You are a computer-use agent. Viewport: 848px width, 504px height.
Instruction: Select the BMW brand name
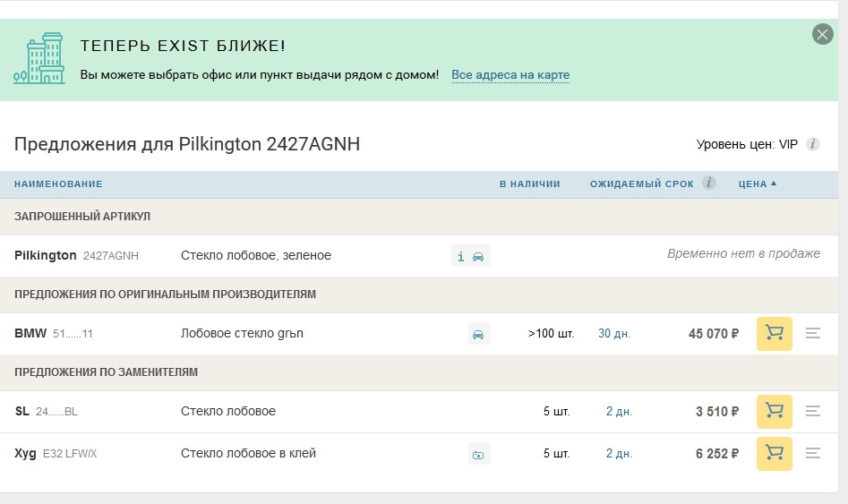[30, 333]
